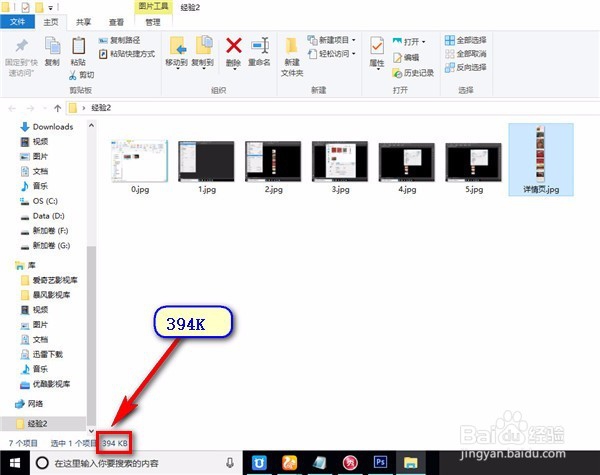Open File Explorer taskbar icon
The width and height of the screenshot is (600, 475).
(x=411, y=463)
